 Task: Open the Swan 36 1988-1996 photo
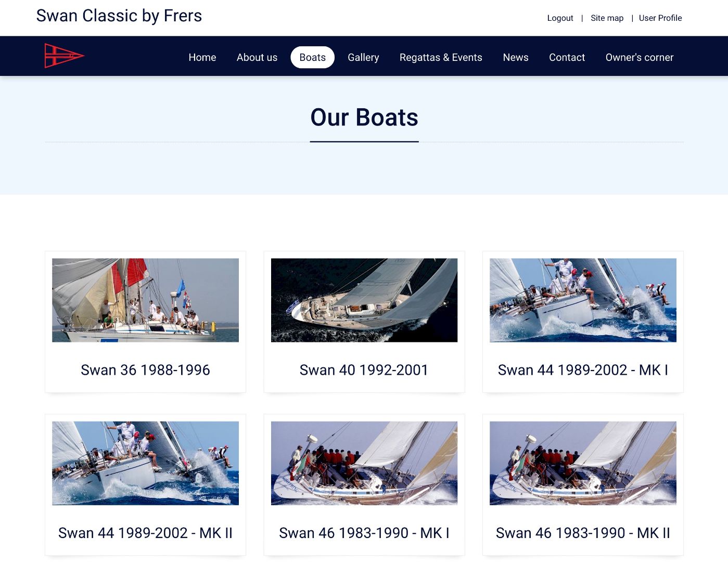point(145,300)
